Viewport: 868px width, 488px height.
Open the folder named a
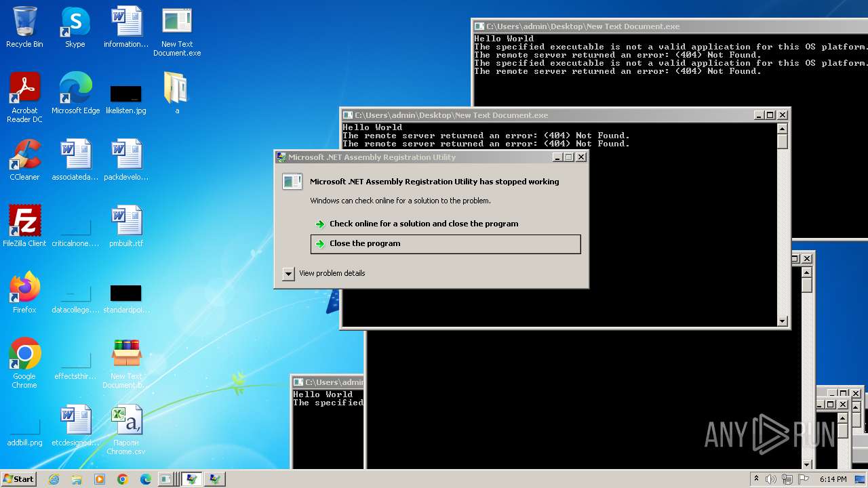[x=177, y=94]
